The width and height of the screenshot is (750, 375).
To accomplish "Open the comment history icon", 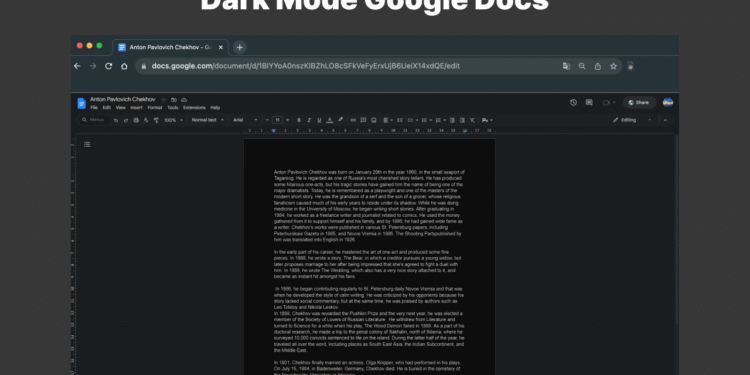I will [x=589, y=102].
